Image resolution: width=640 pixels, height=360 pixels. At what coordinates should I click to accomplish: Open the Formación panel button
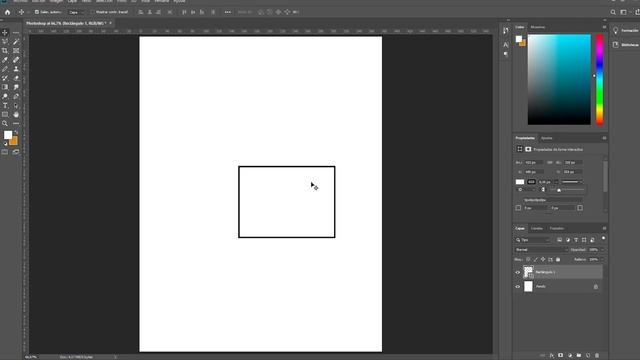coord(626,31)
